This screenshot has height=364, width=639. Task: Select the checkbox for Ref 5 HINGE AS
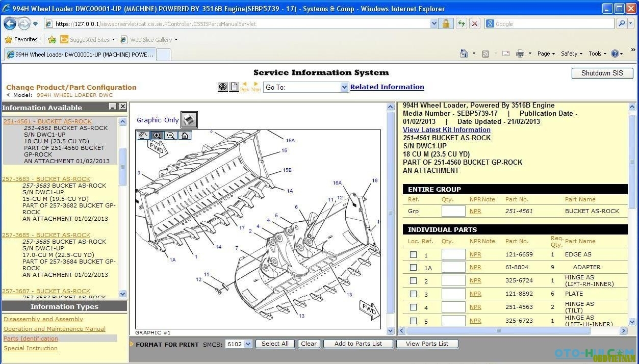[x=413, y=321]
